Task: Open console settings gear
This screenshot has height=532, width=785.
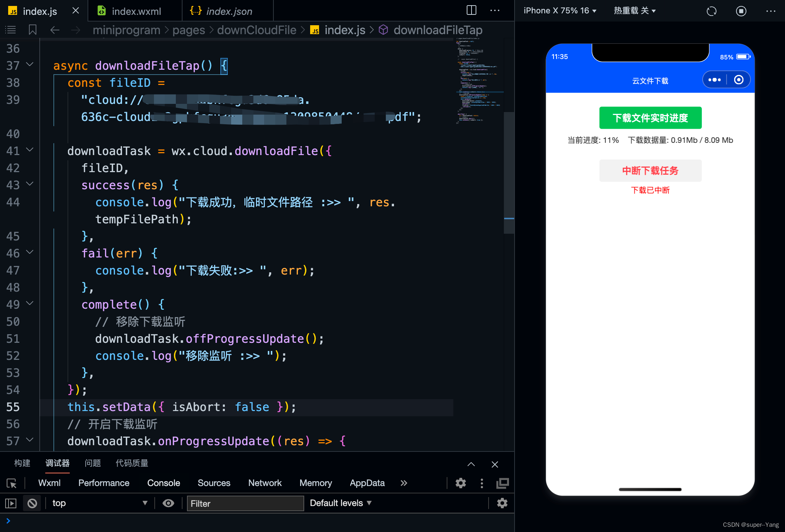Action: 502,503
